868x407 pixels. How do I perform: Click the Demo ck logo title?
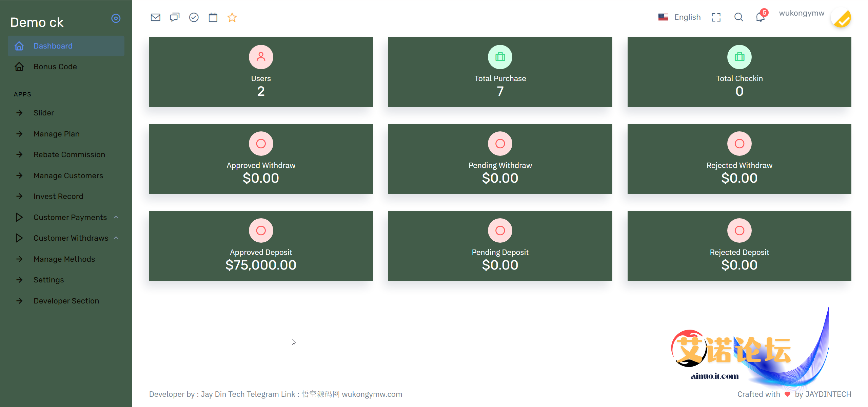(37, 22)
